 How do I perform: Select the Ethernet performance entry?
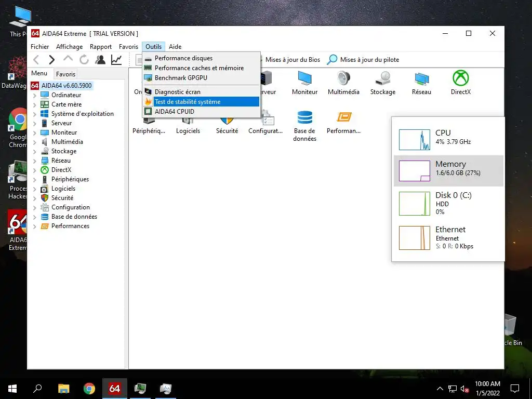click(x=448, y=237)
